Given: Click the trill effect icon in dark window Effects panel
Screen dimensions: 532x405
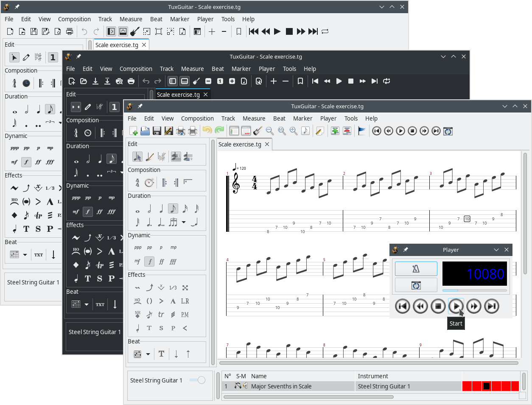Looking at the screenshot, I should pos(100,265).
